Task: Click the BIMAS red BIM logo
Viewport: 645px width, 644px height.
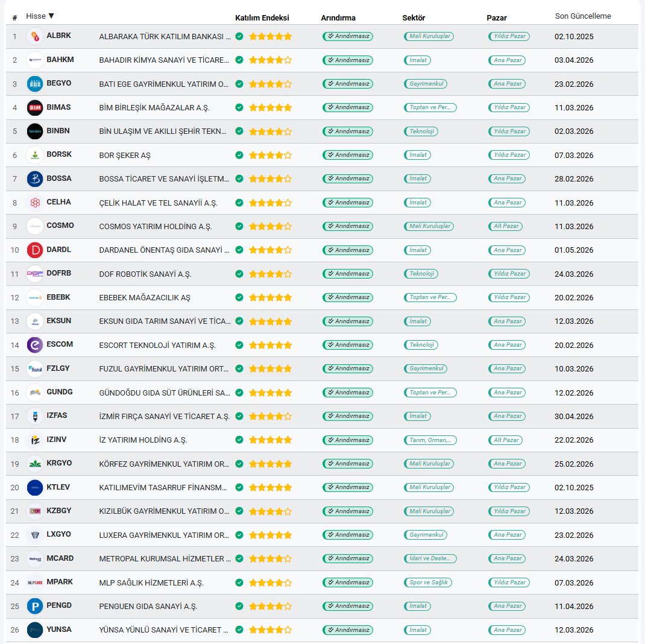Action: click(x=35, y=108)
